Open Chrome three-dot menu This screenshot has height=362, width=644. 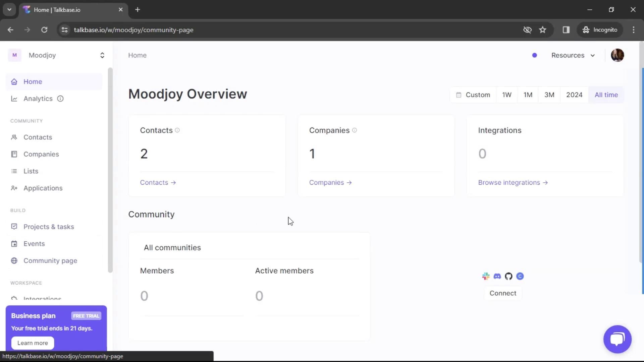(x=633, y=30)
